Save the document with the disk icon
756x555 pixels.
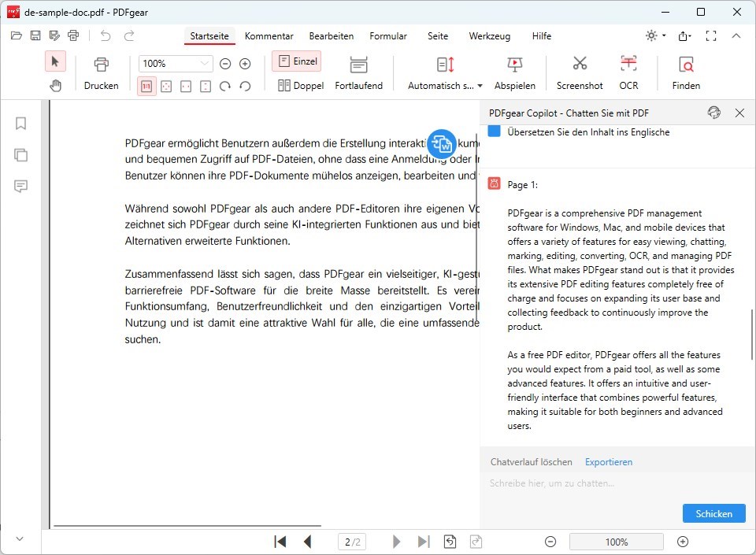tap(35, 35)
